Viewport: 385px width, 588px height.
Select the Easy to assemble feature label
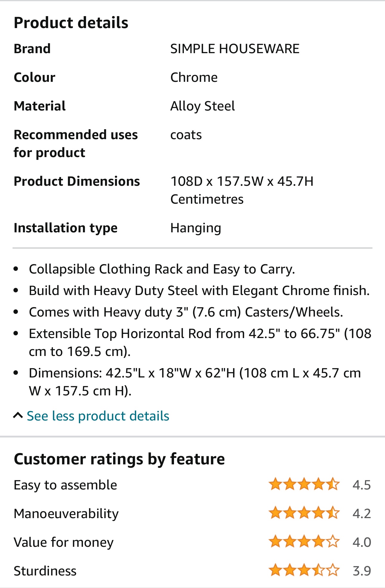(x=65, y=485)
